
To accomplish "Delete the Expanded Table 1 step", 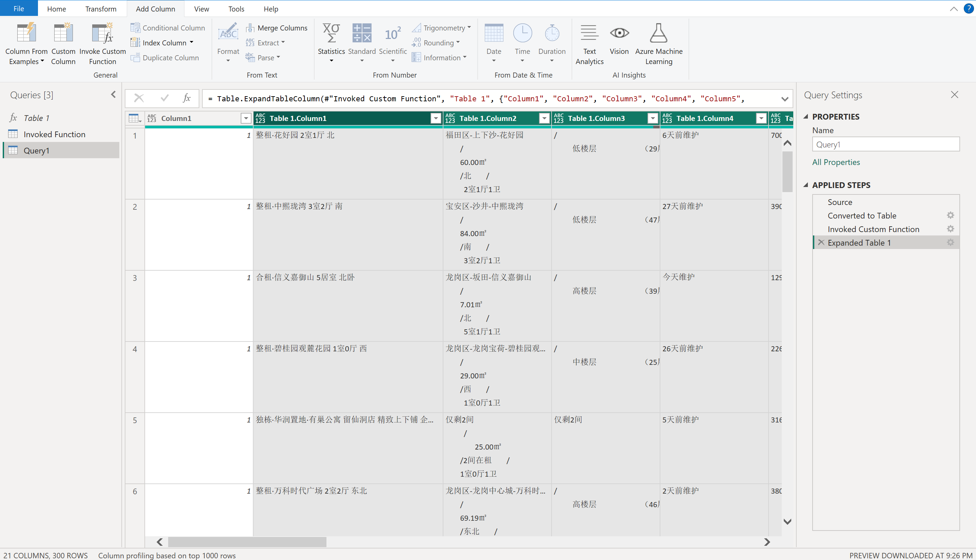I will click(821, 243).
